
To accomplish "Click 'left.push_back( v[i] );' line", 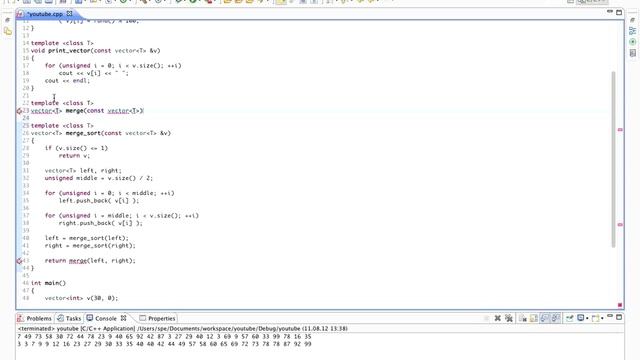I will [99, 200].
